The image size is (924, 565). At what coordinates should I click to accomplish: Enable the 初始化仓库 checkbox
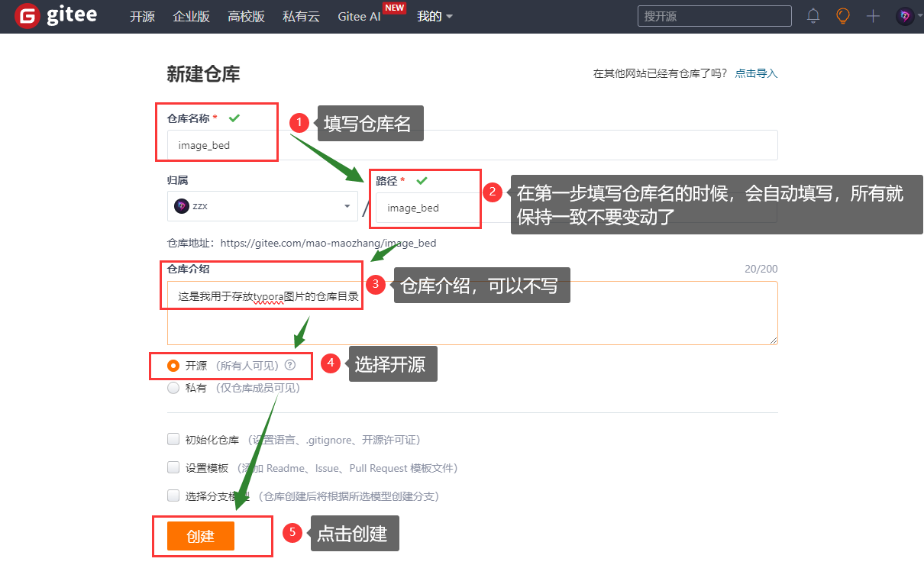click(173, 439)
